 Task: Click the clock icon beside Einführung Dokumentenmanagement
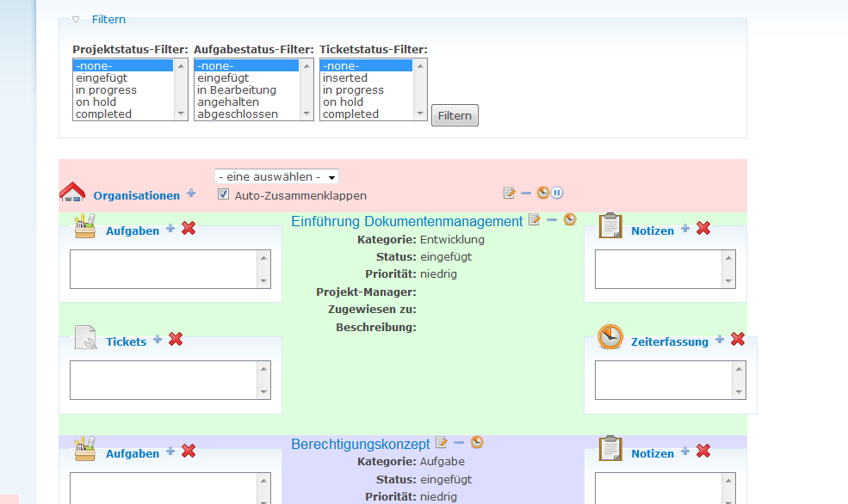pyautogui.click(x=570, y=218)
